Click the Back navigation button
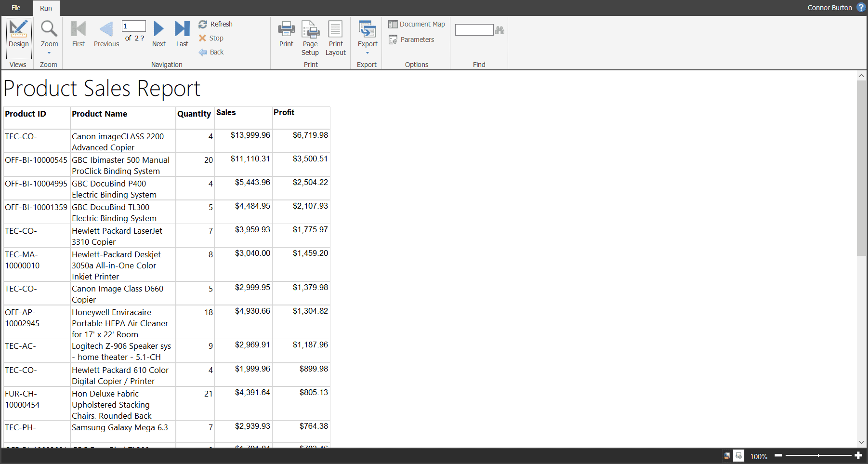The height and width of the screenshot is (464, 868). [x=211, y=52]
